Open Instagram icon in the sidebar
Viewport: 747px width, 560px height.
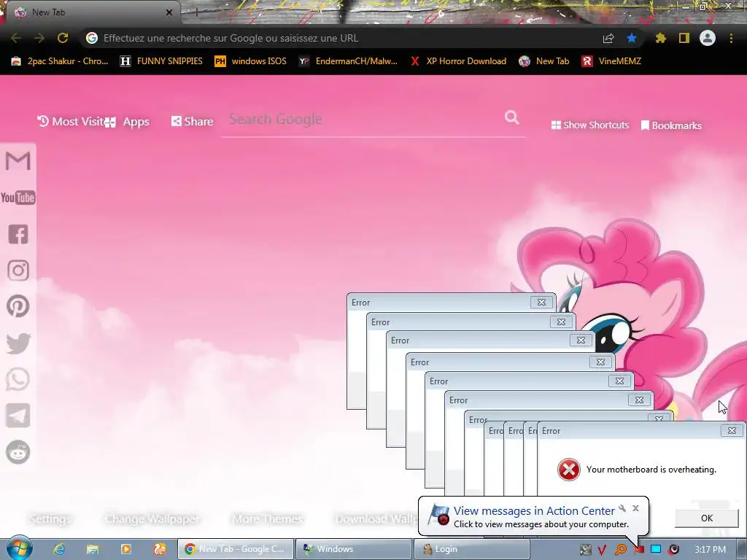(x=18, y=271)
